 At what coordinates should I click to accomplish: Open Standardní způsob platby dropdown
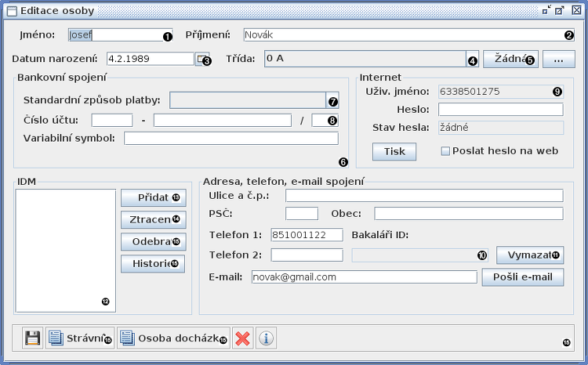click(x=332, y=100)
